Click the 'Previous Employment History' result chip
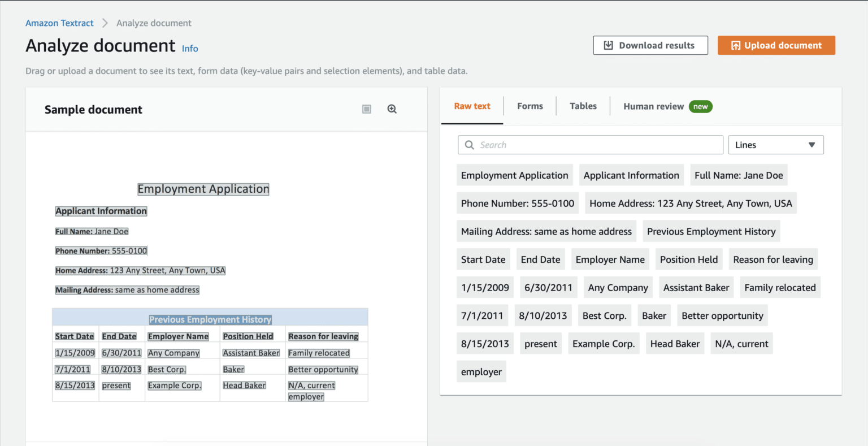 pyautogui.click(x=711, y=231)
